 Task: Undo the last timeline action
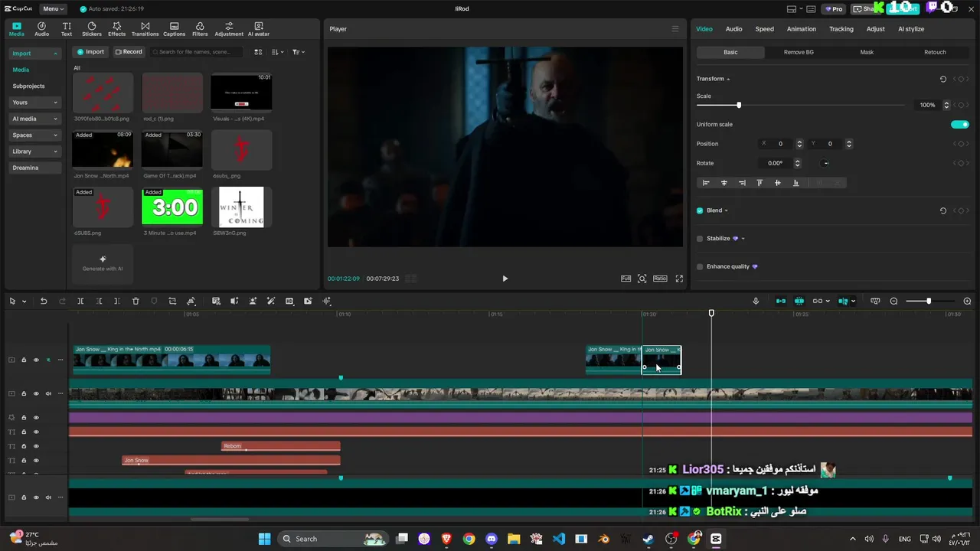(44, 301)
